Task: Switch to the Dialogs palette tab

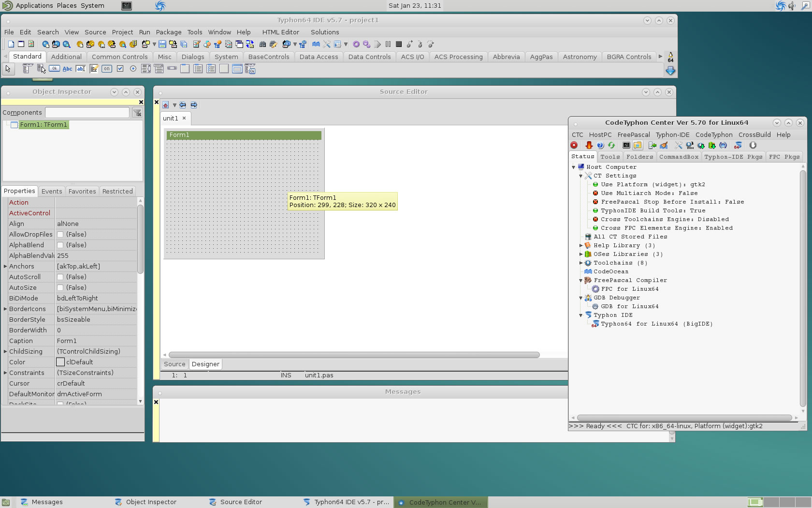Action: pos(193,57)
